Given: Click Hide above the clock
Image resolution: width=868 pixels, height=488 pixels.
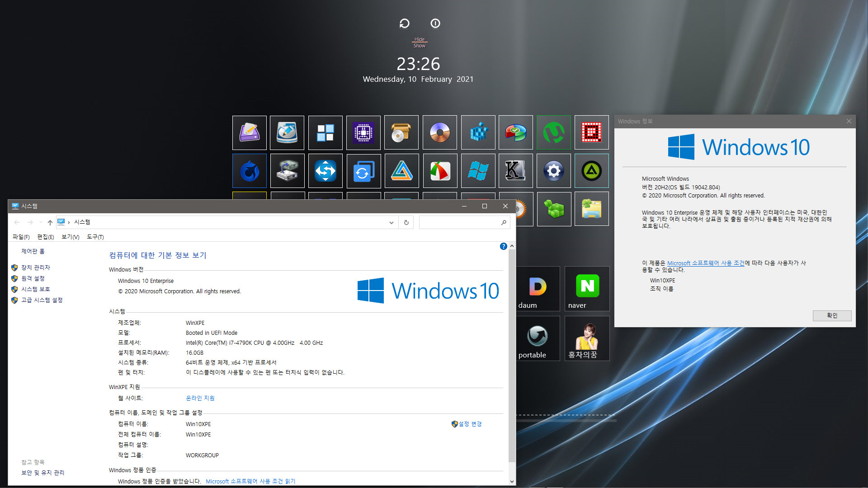Looking at the screenshot, I should 420,39.
